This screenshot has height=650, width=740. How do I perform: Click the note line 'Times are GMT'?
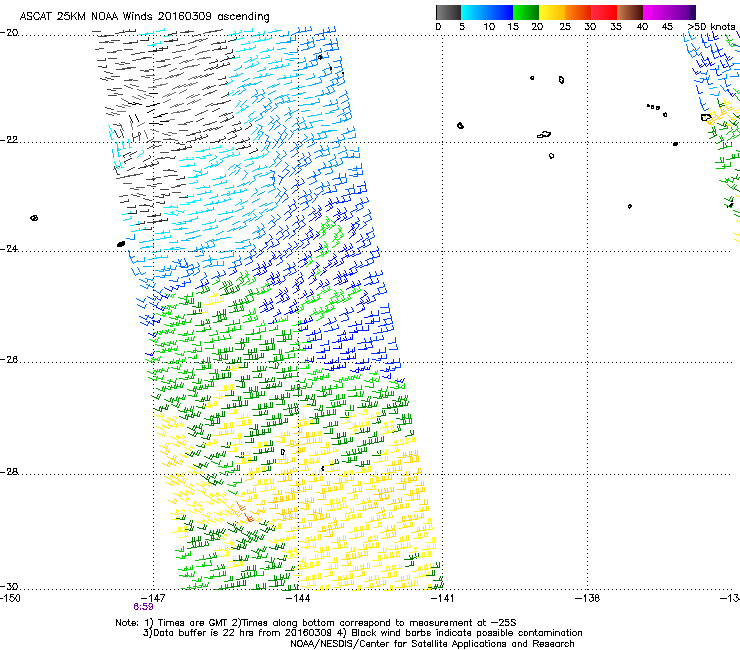tap(192, 623)
